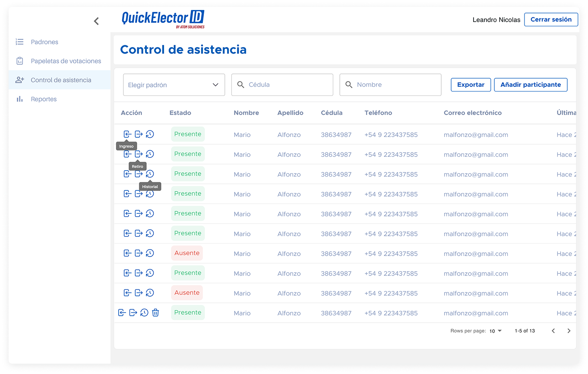Click Retiro icon in first Ausente row
The image size is (588, 374).
pos(139,253)
